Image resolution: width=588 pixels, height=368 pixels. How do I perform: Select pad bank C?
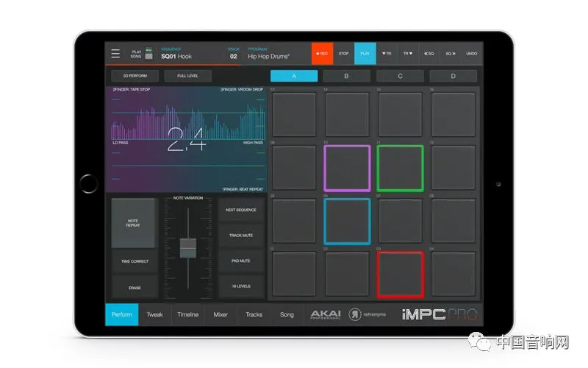[400, 76]
